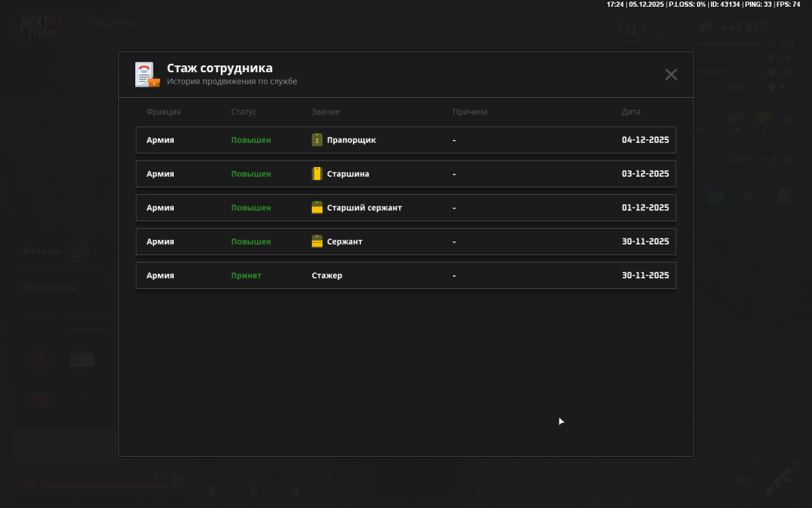Click the 04-12-2025 promotion date

[644, 140]
